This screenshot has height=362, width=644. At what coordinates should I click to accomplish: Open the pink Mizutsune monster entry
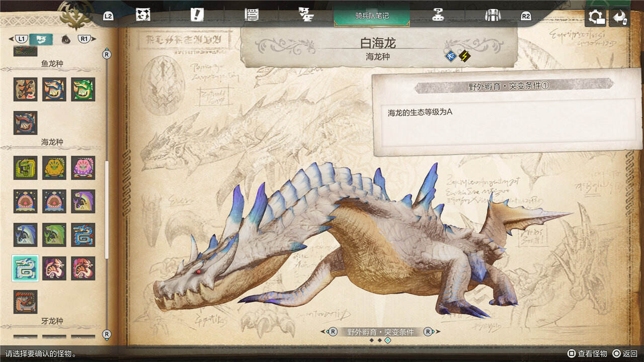[54, 268]
